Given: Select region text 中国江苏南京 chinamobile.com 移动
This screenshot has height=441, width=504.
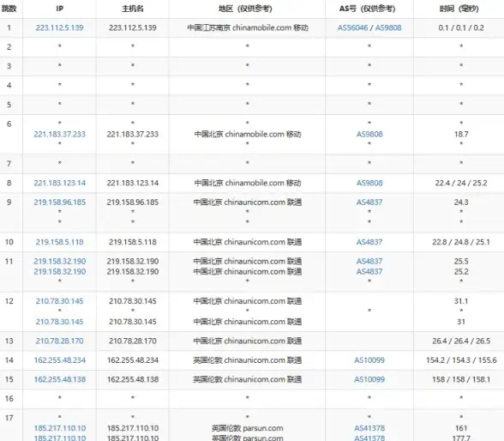Looking at the screenshot, I should click(248, 27).
